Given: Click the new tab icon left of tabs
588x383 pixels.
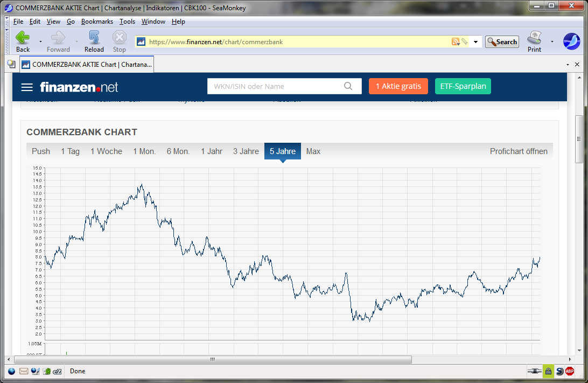Looking at the screenshot, I should pyautogui.click(x=11, y=64).
